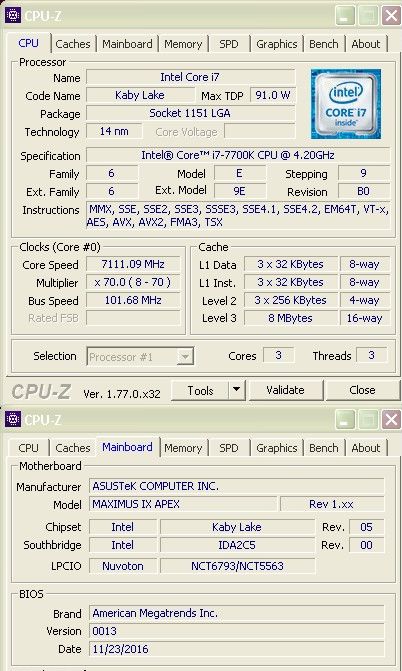402x671 pixels.
Task: Select the SPD tab in top window
Action: click(x=229, y=44)
